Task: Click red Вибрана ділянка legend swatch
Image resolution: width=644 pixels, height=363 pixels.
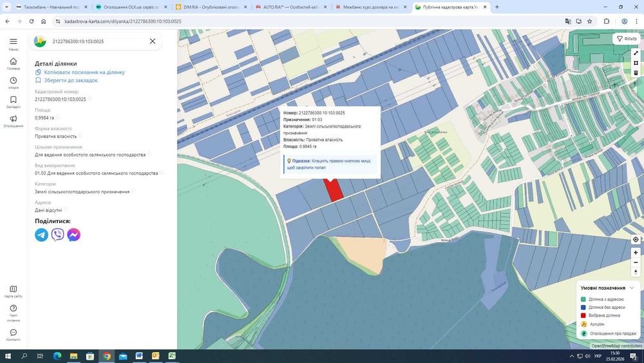Action: click(583, 316)
